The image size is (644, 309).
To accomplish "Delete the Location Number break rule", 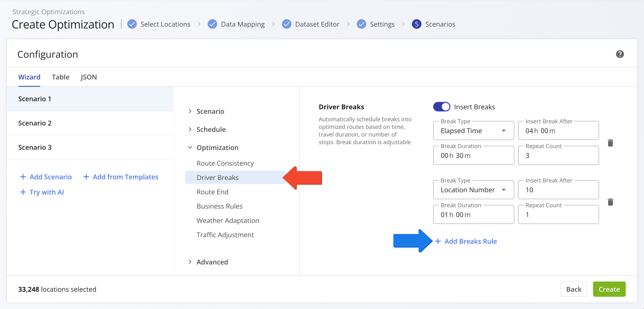I will [x=610, y=202].
